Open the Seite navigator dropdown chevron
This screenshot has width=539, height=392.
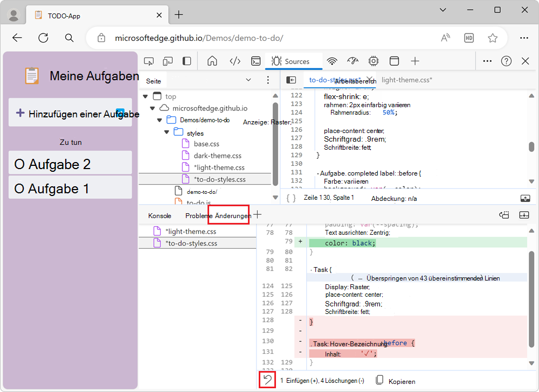pos(248,80)
